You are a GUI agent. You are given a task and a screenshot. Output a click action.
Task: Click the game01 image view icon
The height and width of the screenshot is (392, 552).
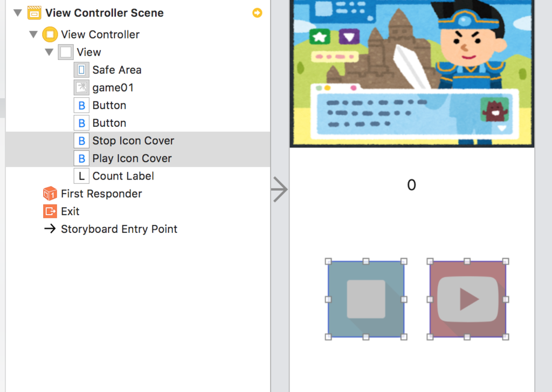tap(81, 87)
